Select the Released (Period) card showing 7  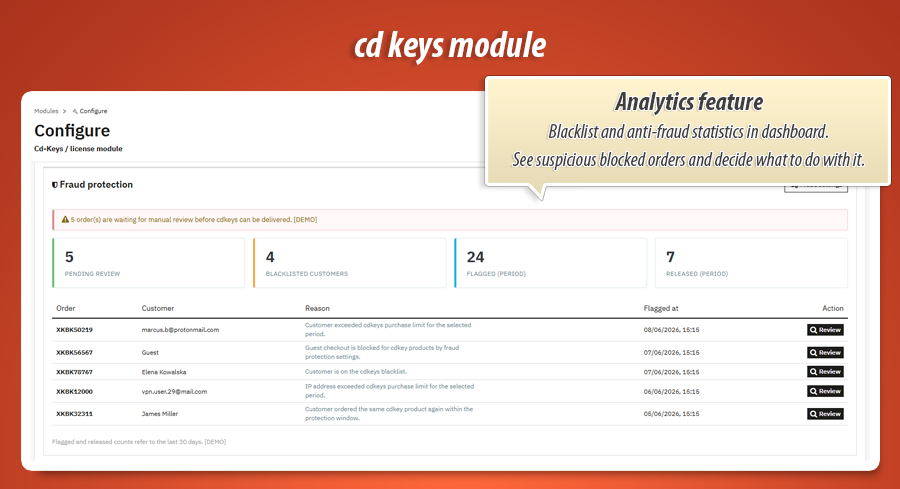[x=751, y=263]
